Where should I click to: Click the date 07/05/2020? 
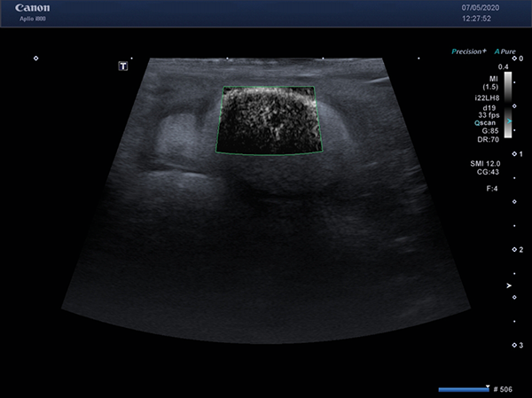[481, 8]
